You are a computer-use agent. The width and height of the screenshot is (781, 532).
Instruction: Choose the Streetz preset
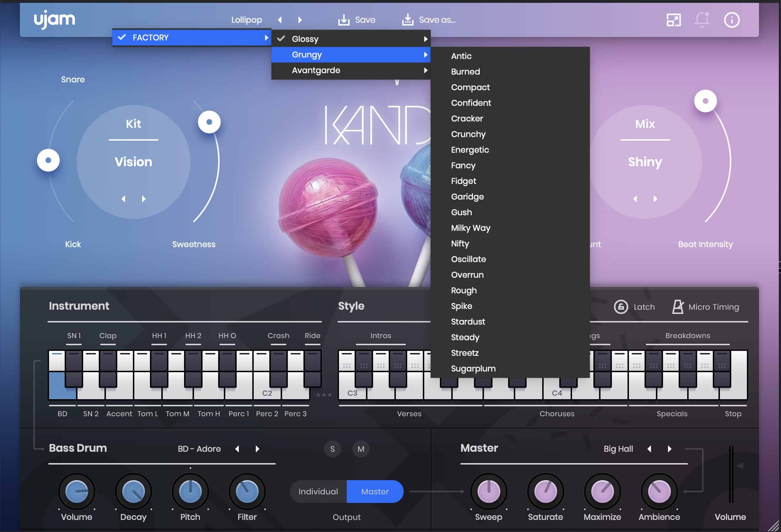pyautogui.click(x=510, y=353)
